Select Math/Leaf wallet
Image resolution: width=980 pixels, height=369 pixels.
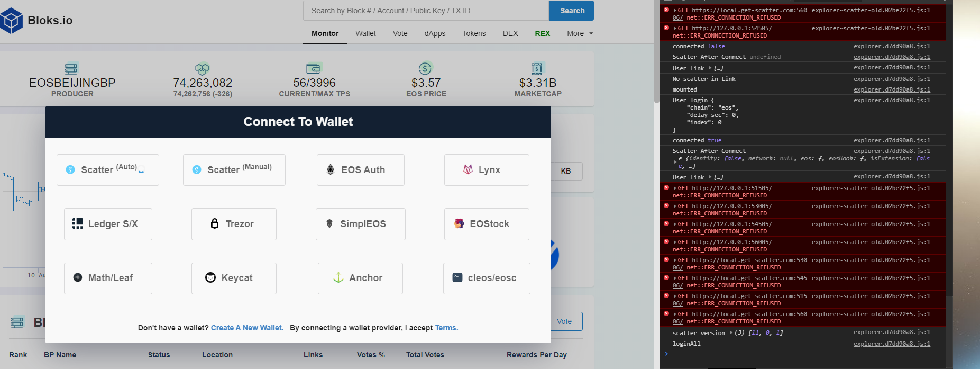click(x=108, y=278)
